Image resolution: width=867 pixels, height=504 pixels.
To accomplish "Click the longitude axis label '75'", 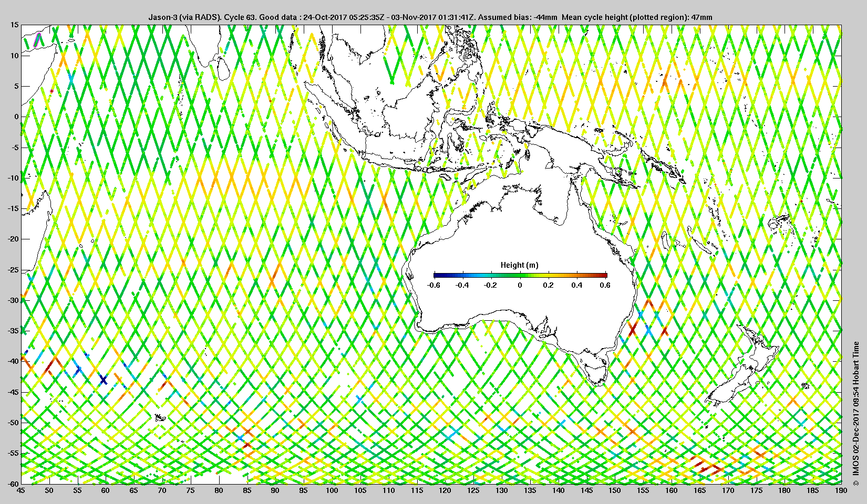I will click(x=190, y=490).
